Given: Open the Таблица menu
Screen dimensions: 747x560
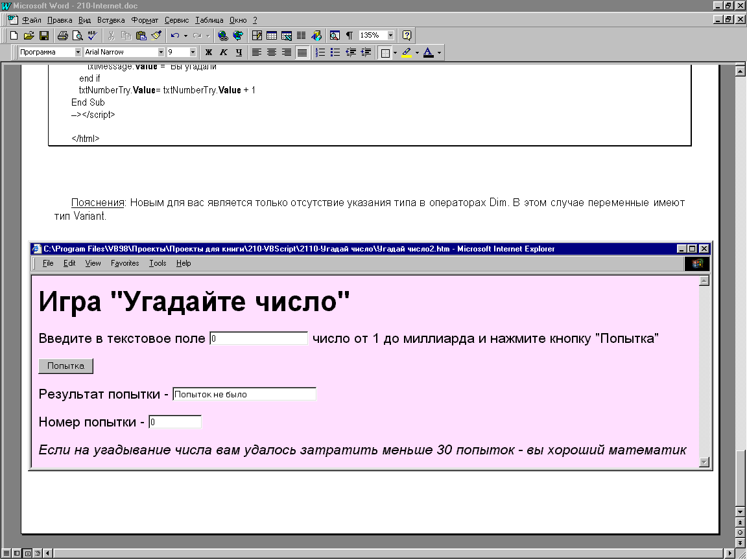Looking at the screenshot, I should [209, 20].
